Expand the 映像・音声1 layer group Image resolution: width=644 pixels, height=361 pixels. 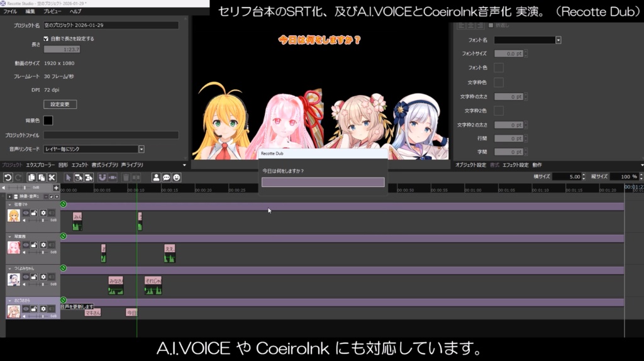click(x=10, y=197)
